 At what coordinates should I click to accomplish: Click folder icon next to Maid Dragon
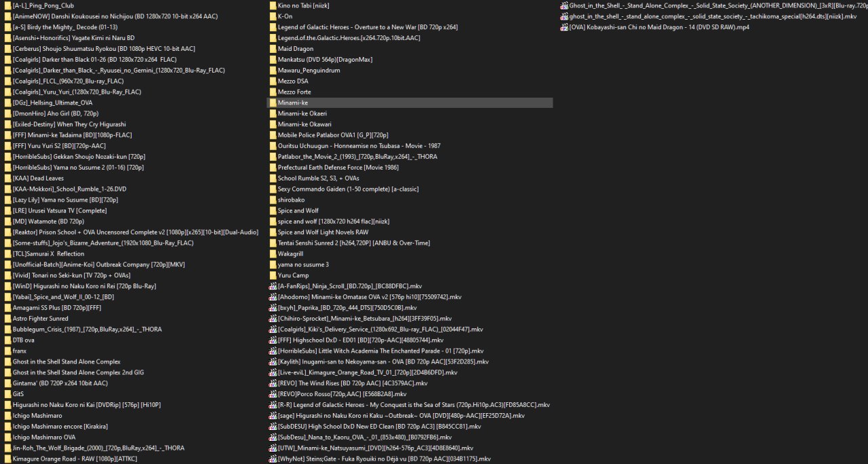[273, 49]
